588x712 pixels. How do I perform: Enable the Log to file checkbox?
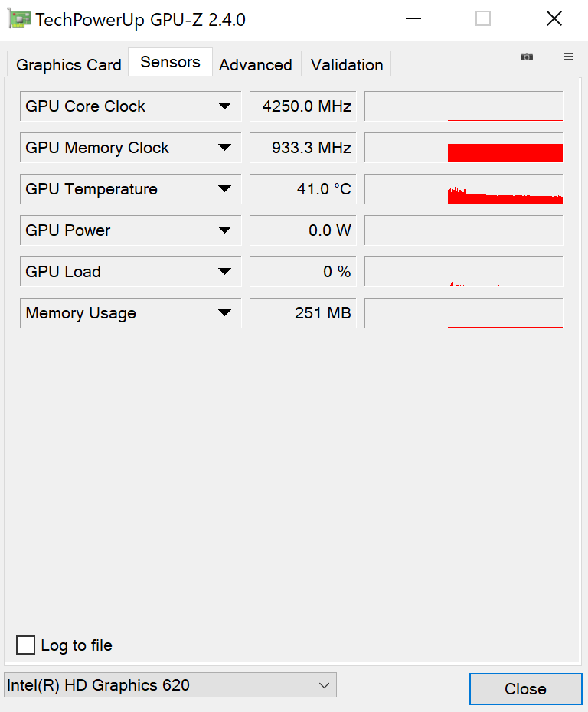(26, 645)
